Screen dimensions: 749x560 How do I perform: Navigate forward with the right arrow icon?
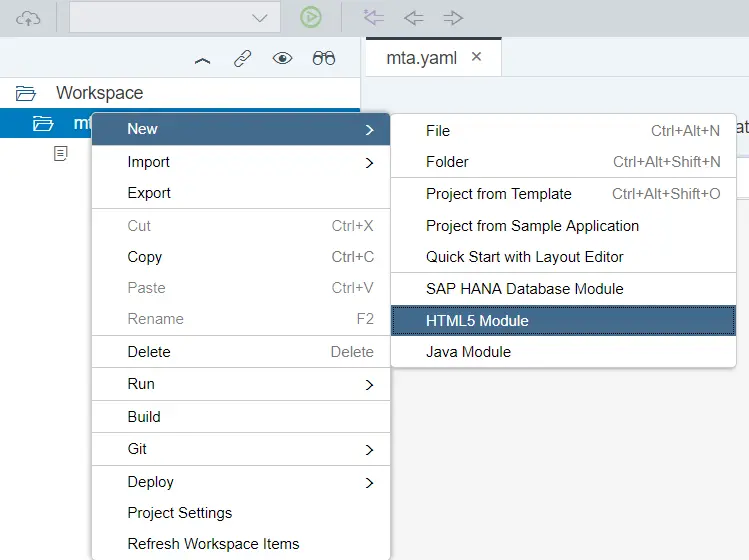[453, 18]
